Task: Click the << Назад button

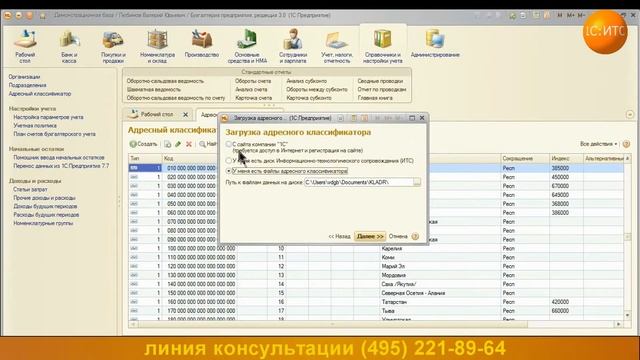Action: coord(339,236)
